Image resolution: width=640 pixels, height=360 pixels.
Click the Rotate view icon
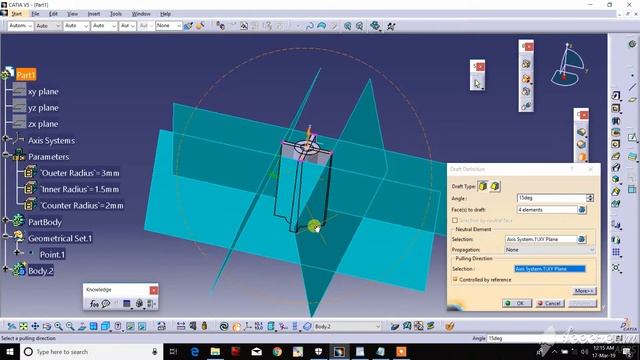point(47,326)
